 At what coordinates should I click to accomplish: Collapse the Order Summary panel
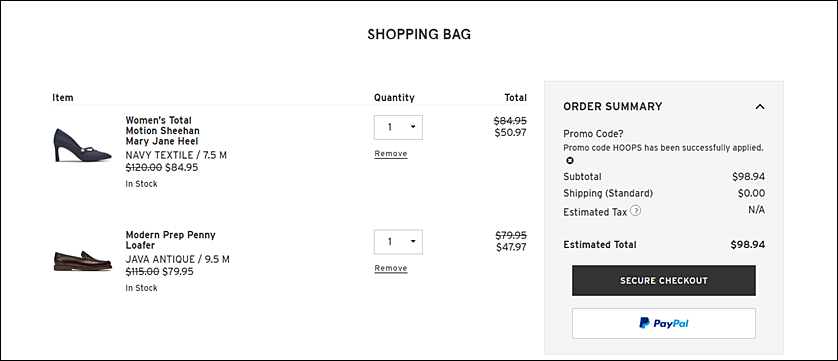tap(760, 106)
